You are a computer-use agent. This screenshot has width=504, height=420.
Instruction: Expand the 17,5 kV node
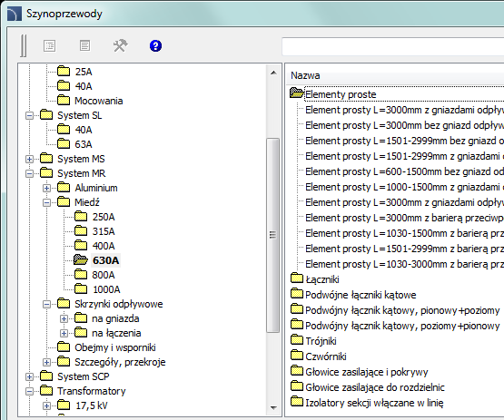(x=46, y=405)
